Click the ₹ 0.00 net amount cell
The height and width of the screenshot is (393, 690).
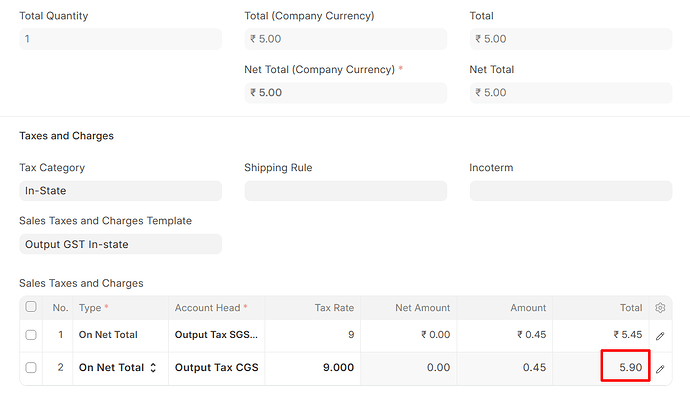409,335
